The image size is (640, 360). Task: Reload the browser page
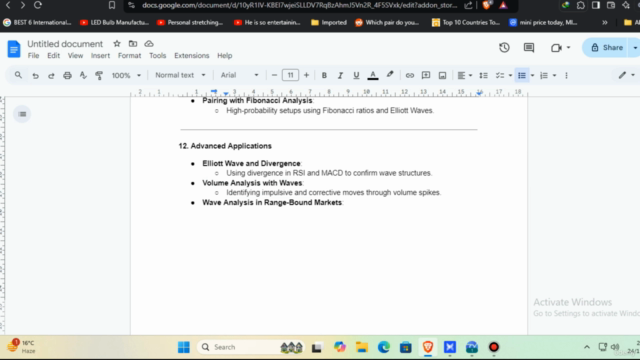[38, 5]
